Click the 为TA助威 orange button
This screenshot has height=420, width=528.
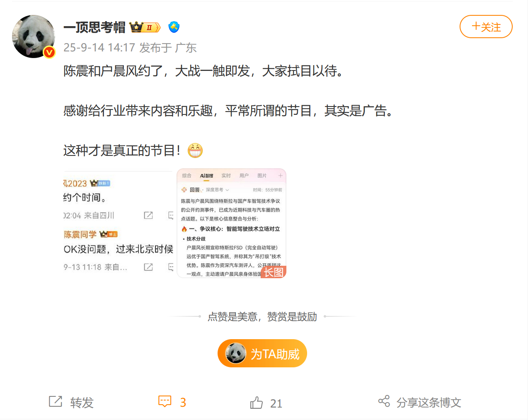pyautogui.click(x=262, y=353)
